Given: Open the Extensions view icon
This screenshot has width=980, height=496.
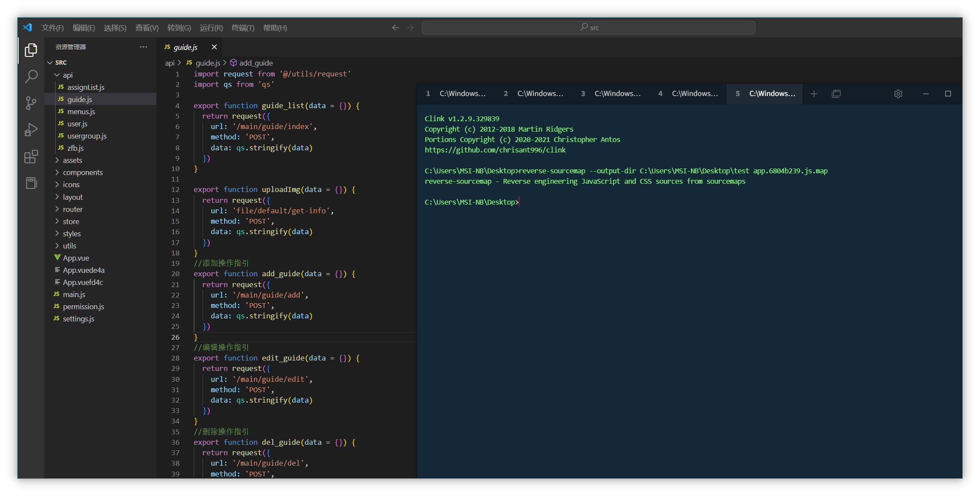Looking at the screenshot, I should pos(31,156).
